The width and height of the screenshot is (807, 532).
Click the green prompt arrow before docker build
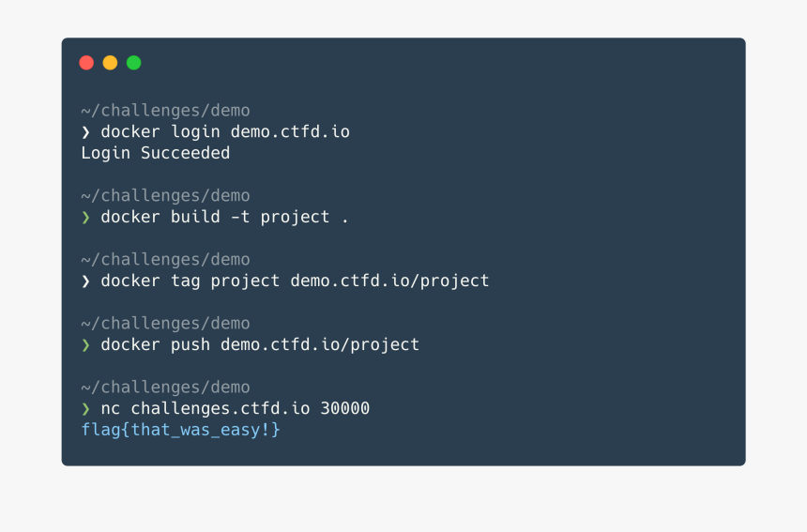85,218
